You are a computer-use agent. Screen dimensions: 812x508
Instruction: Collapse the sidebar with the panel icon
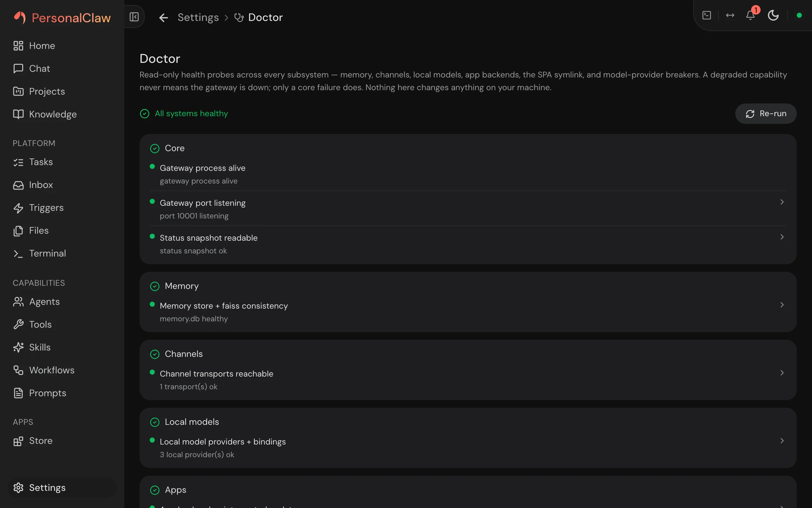click(134, 17)
